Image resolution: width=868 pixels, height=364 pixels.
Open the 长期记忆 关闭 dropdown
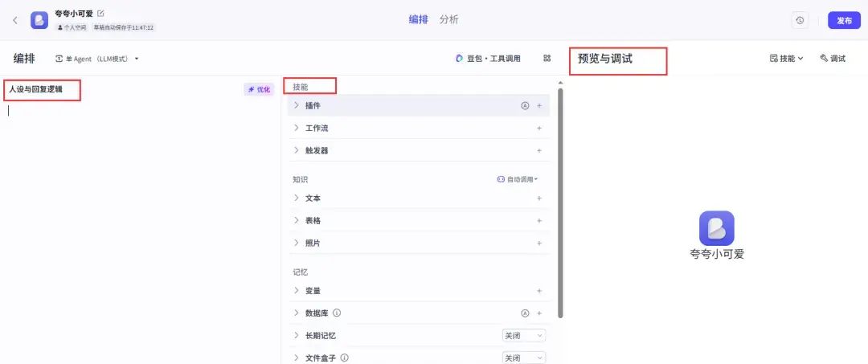[524, 336]
